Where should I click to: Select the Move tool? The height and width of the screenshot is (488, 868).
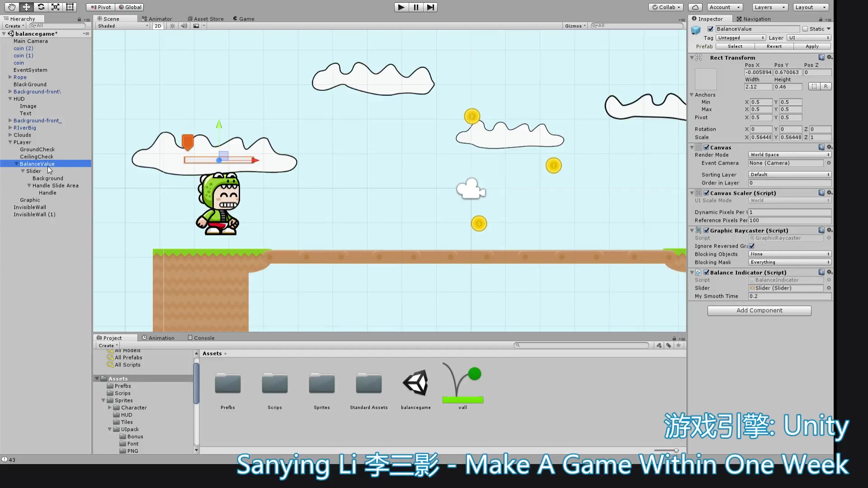[26, 7]
